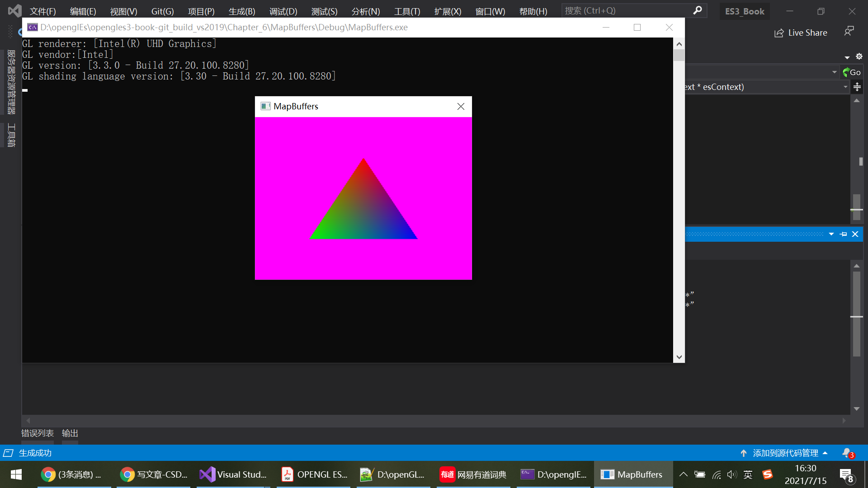Switch to the 输出 tab
The height and width of the screenshot is (488, 868).
[69, 433]
